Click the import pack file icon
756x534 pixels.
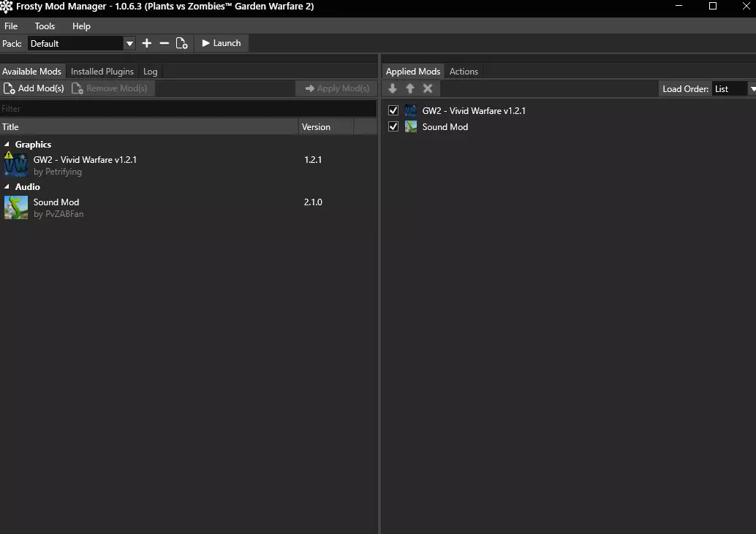[181, 43]
